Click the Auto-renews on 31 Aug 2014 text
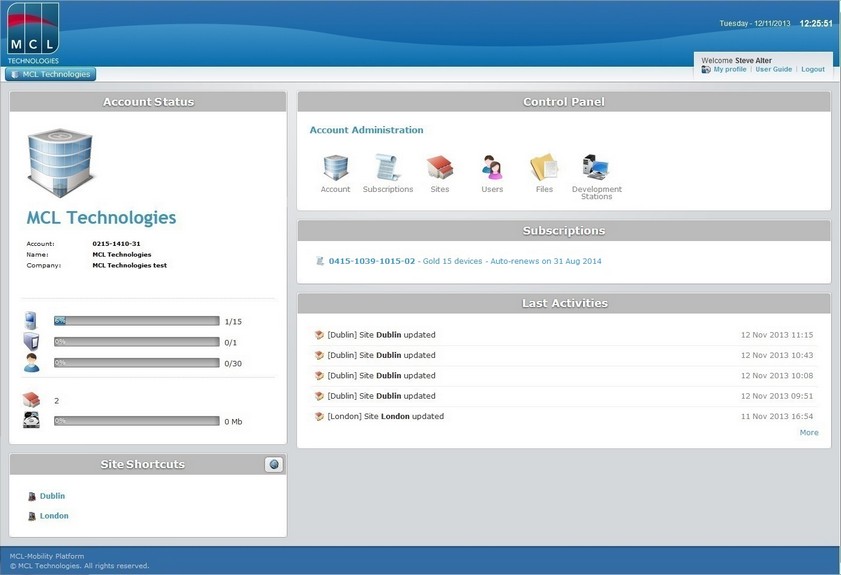841x575 pixels. tap(546, 261)
